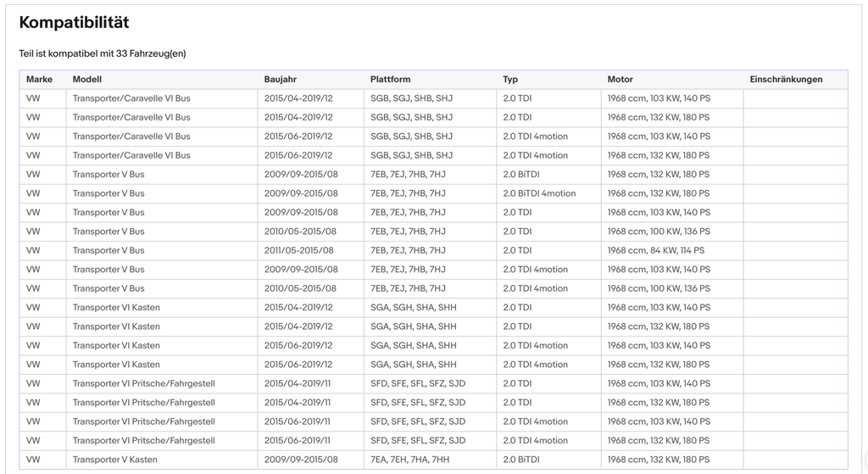Click the Motor column header
868x474 pixels.
coord(620,79)
